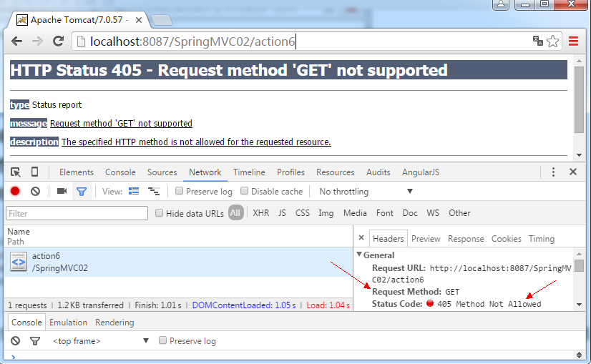Switch to small request rows view

click(x=154, y=192)
